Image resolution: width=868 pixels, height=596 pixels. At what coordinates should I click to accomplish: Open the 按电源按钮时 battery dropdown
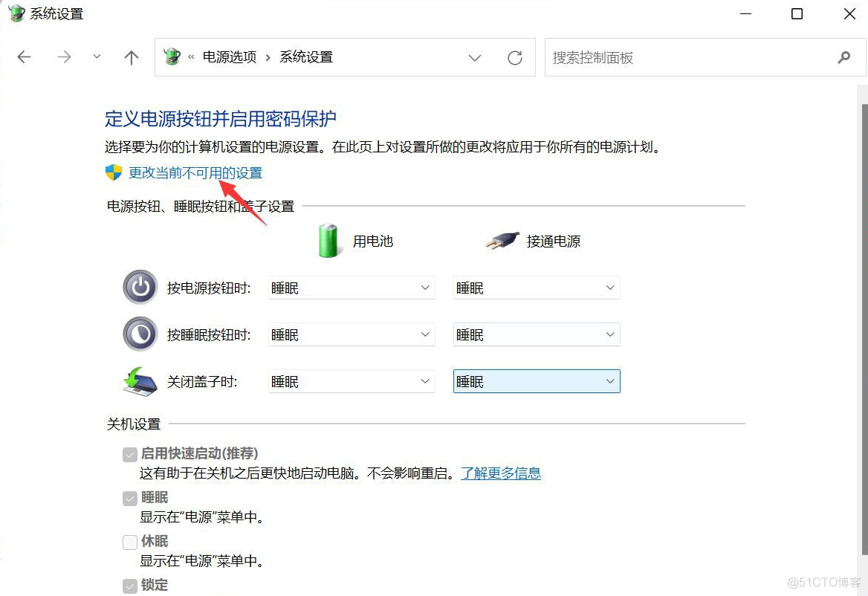point(351,288)
